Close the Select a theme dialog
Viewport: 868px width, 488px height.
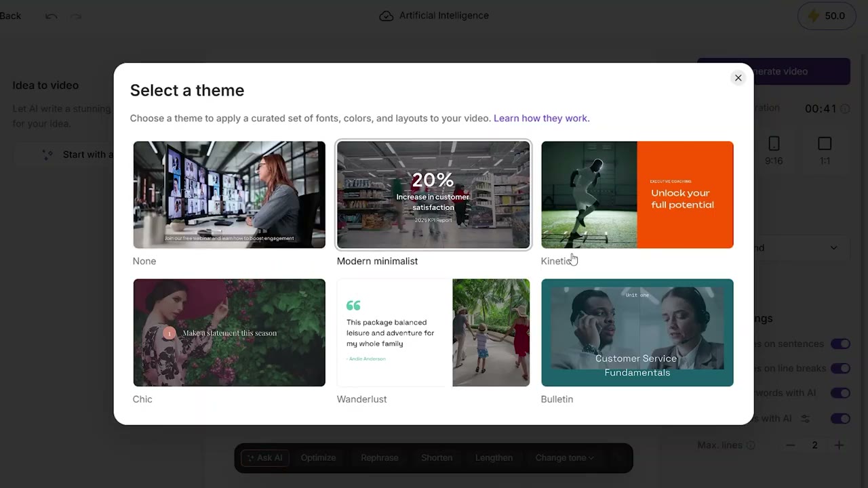pyautogui.click(x=738, y=78)
